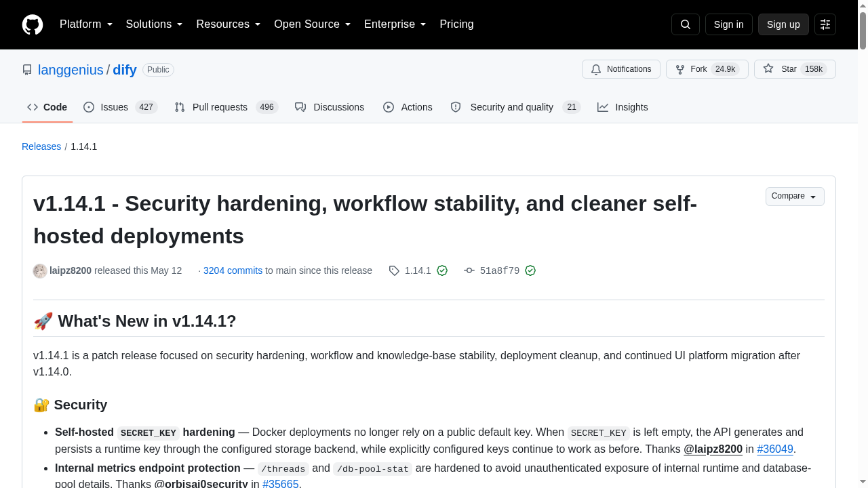Screen dimensions: 868x488
Task: Go to the Actions tab
Action: point(408,107)
